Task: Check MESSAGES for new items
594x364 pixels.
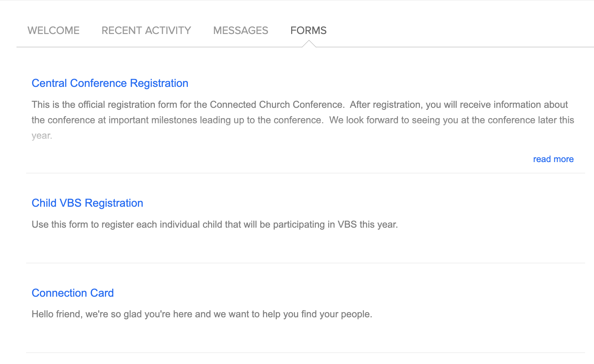Action: click(x=240, y=30)
